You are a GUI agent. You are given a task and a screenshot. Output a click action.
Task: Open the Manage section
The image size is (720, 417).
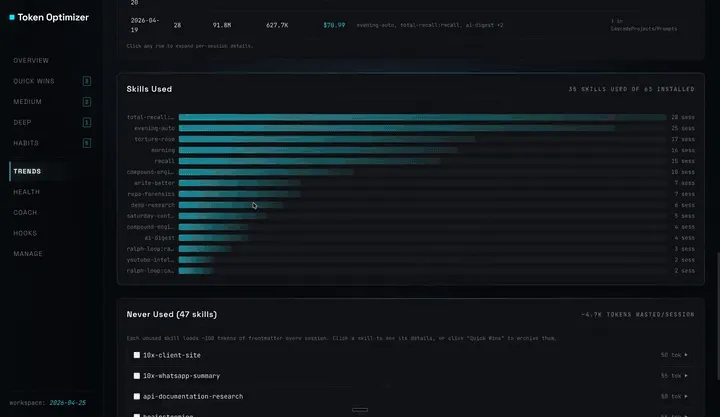(x=28, y=254)
